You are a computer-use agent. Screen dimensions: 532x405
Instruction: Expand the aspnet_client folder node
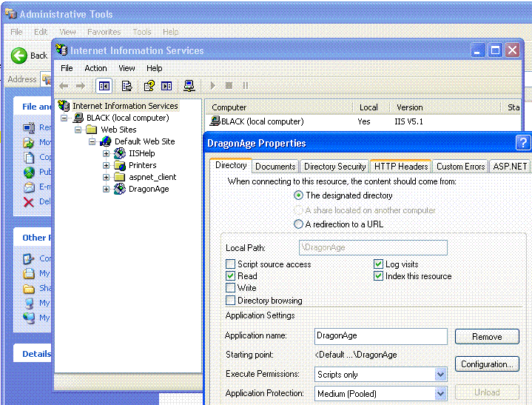point(106,177)
